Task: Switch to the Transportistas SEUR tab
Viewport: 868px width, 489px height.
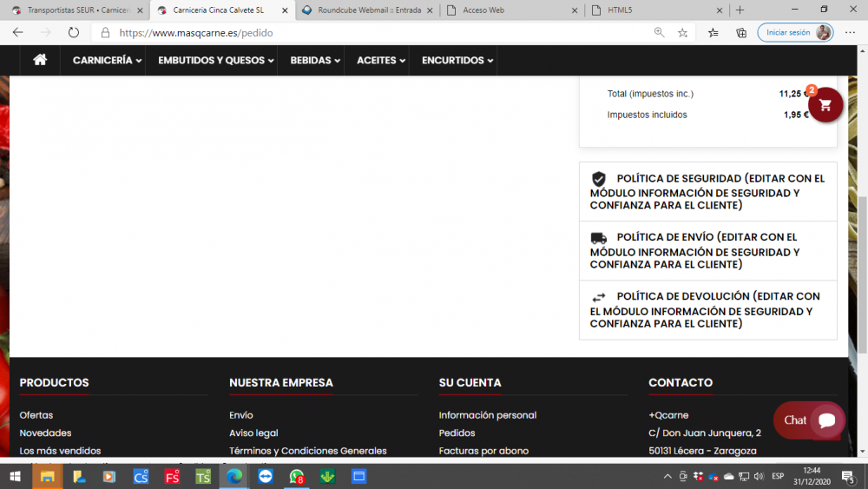Action: tap(77, 10)
